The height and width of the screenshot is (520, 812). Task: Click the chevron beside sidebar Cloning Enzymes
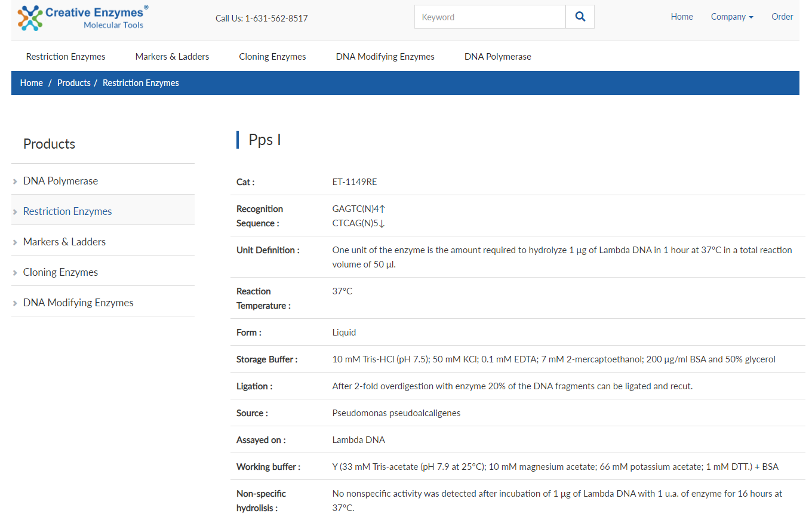pos(15,273)
